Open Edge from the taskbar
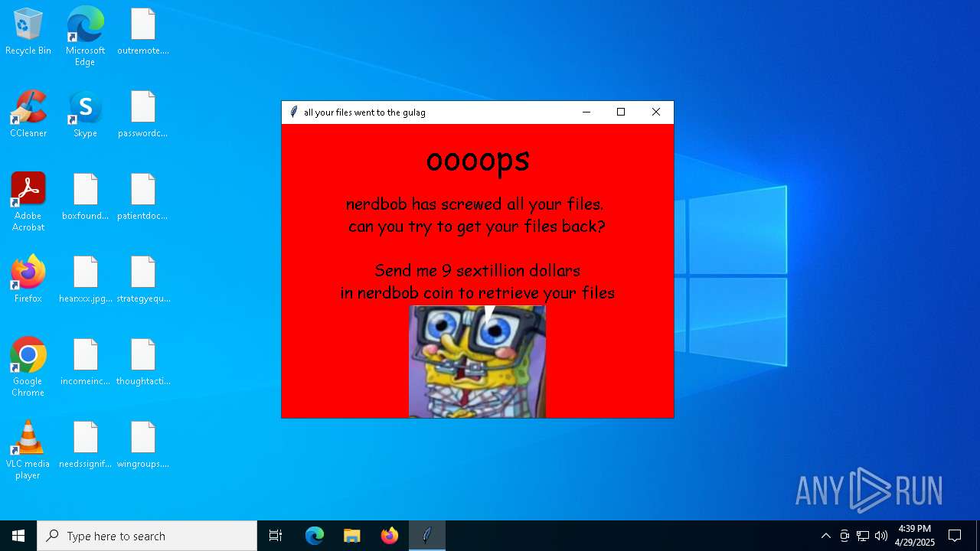The image size is (980, 551). [315, 536]
